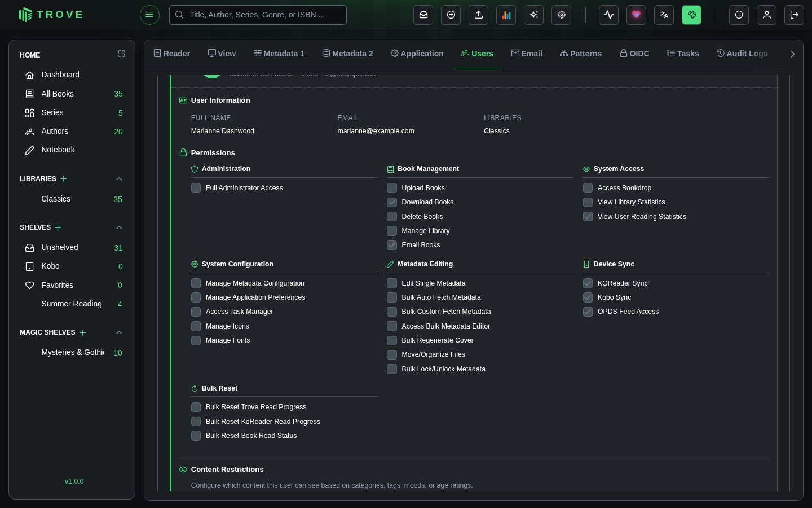This screenshot has width=812, height=508.
Task: Uncheck Download Books permission
Action: point(392,202)
